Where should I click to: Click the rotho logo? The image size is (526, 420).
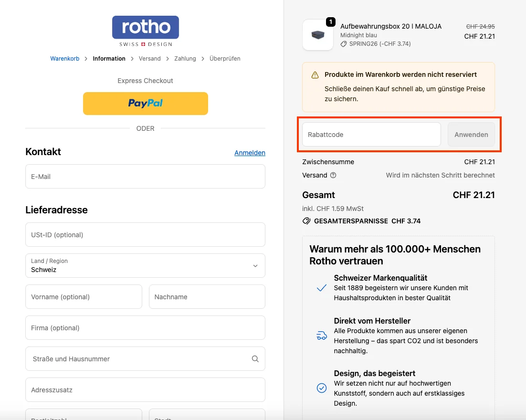coord(145,30)
